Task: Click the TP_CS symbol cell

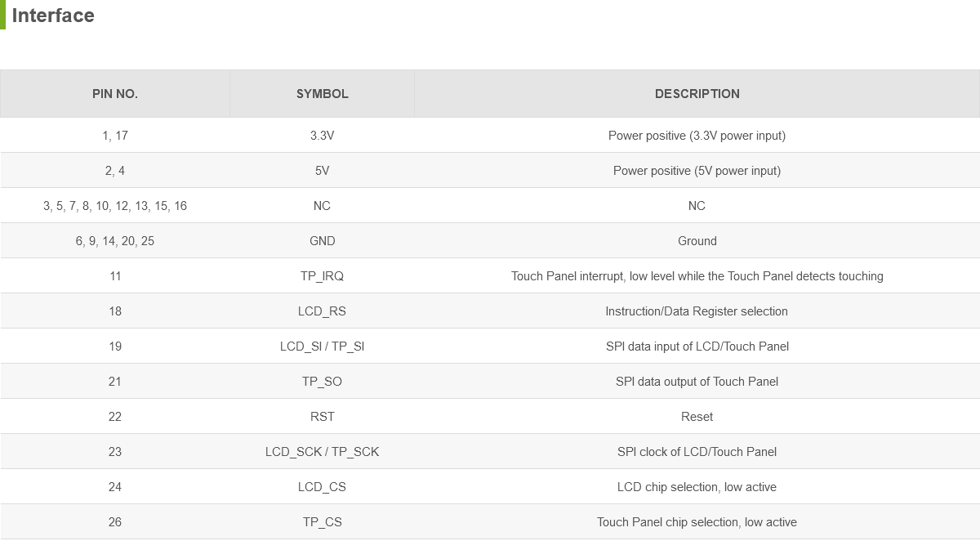Action: click(322, 522)
